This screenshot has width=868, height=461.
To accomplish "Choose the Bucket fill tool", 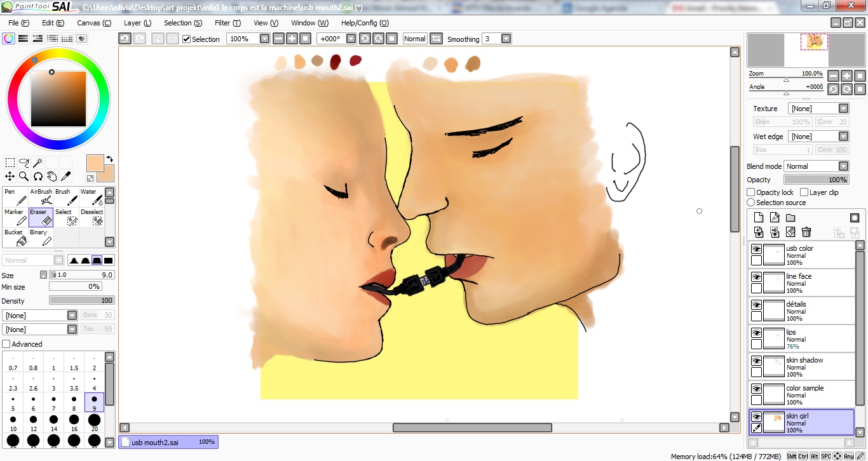I will (15, 238).
